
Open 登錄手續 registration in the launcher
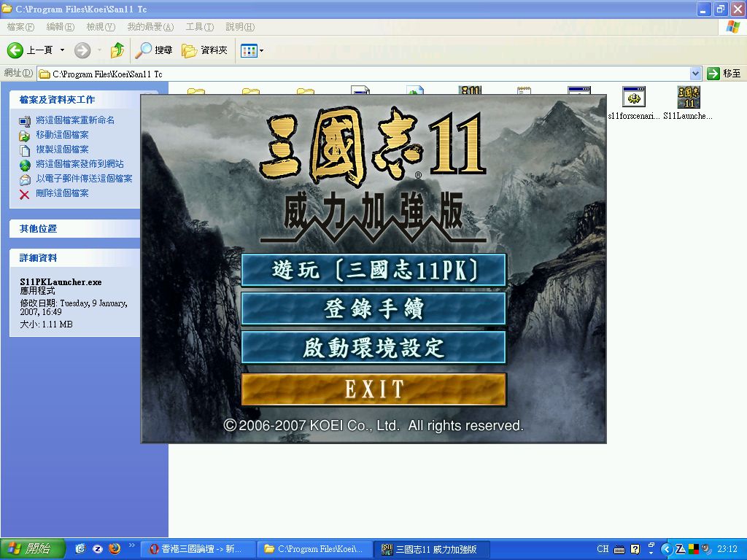click(373, 309)
